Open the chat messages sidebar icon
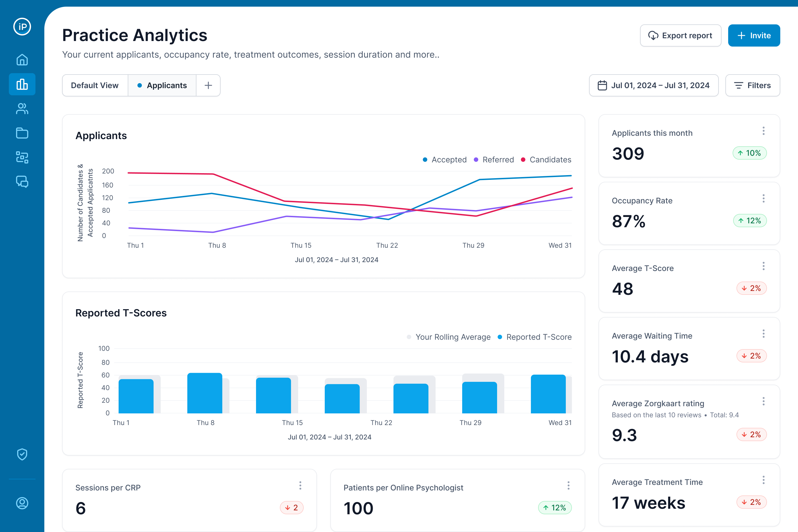Image resolution: width=798 pixels, height=532 pixels. 22,182
